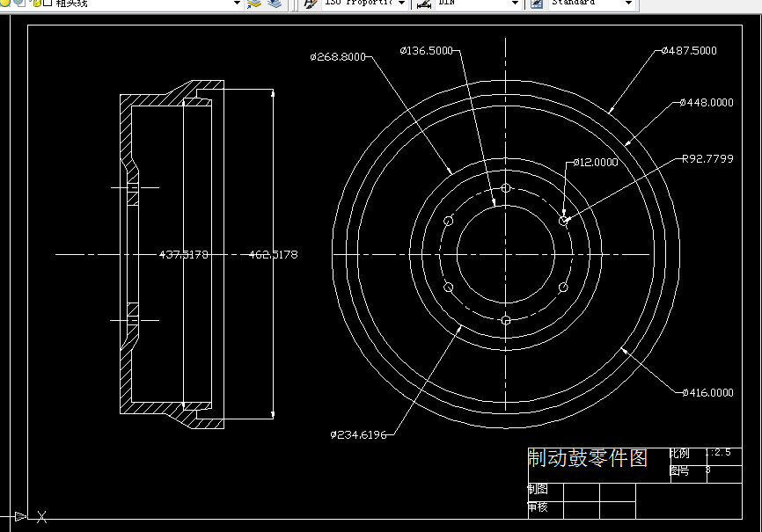Expand the DIN dimension style dropdown
This screenshot has height=532, width=762.
[515, 3]
